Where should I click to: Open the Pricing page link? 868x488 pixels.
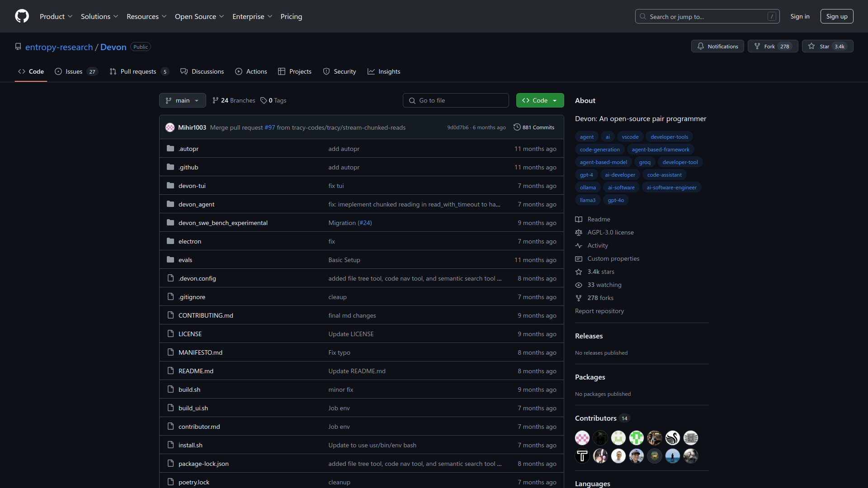pyautogui.click(x=291, y=16)
